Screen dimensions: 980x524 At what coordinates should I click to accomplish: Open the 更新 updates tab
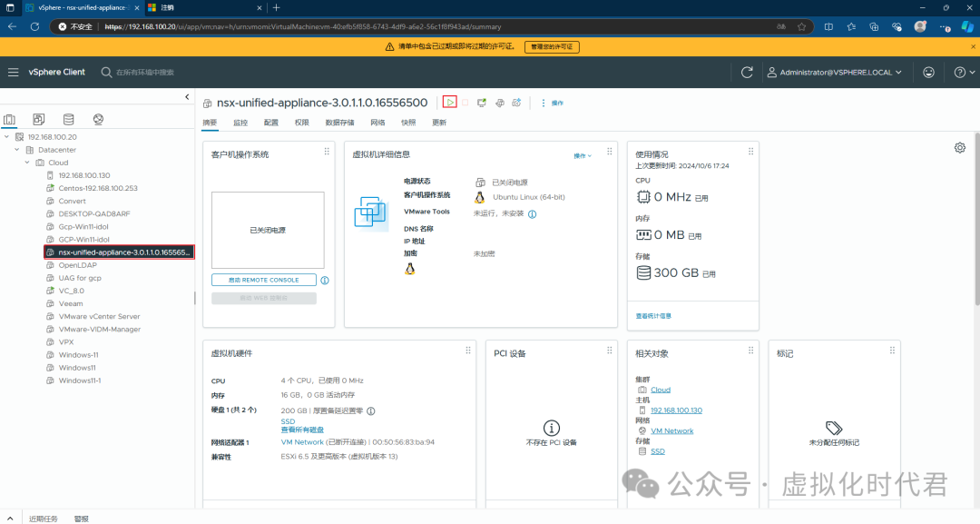[x=439, y=123]
